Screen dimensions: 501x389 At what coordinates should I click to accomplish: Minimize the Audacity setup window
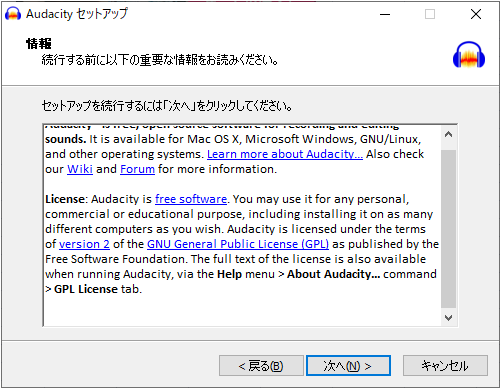point(385,14)
